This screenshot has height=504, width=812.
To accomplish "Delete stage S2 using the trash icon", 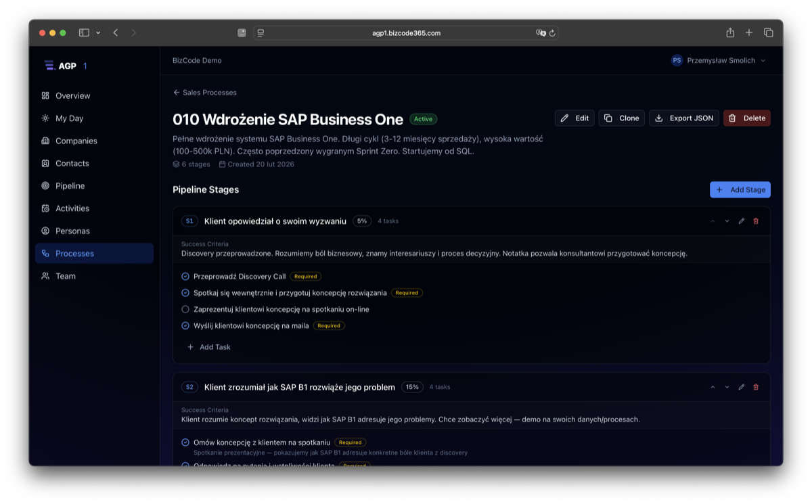I will click(757, 387).
